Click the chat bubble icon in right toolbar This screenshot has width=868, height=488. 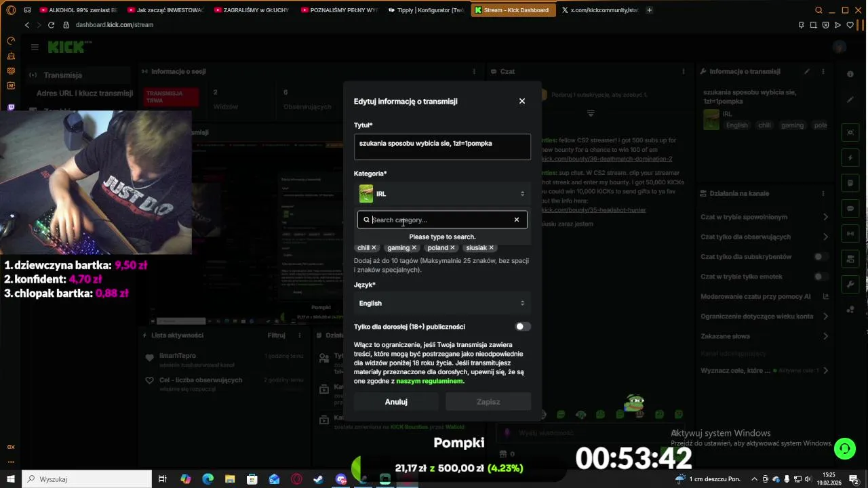click(850, 208)
